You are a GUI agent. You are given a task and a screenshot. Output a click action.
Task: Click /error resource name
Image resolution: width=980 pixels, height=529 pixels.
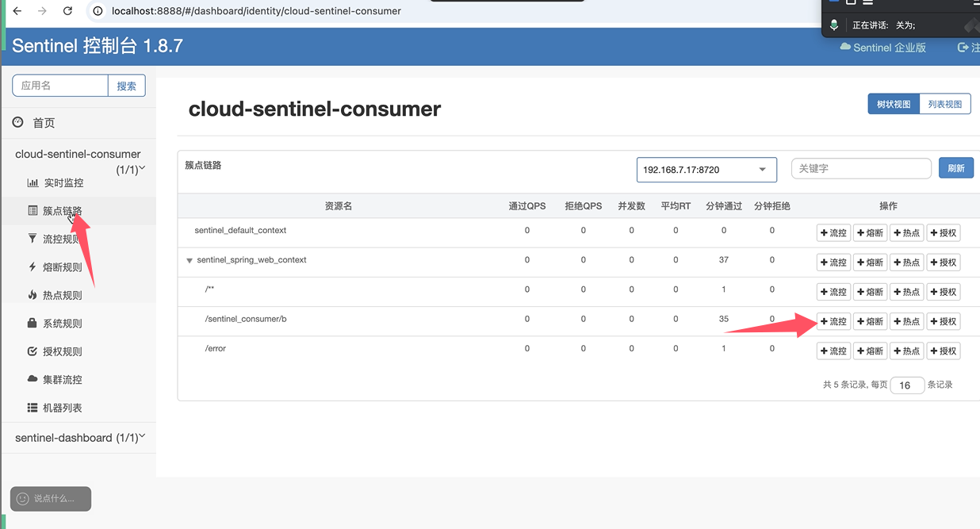click(x=216, y=348)
